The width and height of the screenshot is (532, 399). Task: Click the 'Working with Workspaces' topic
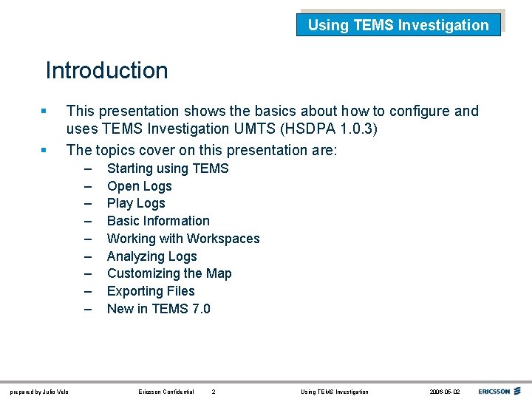tap(183, 239)
